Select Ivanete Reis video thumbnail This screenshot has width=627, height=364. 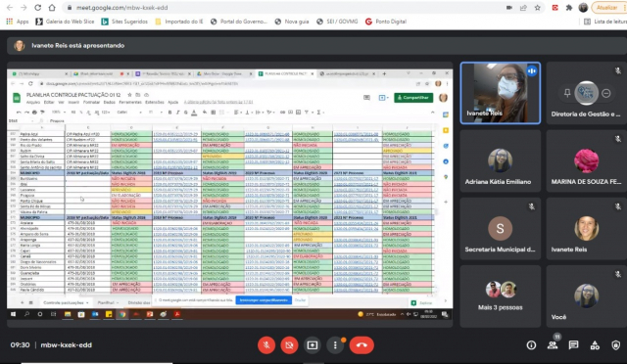click(x=501, y=93)
